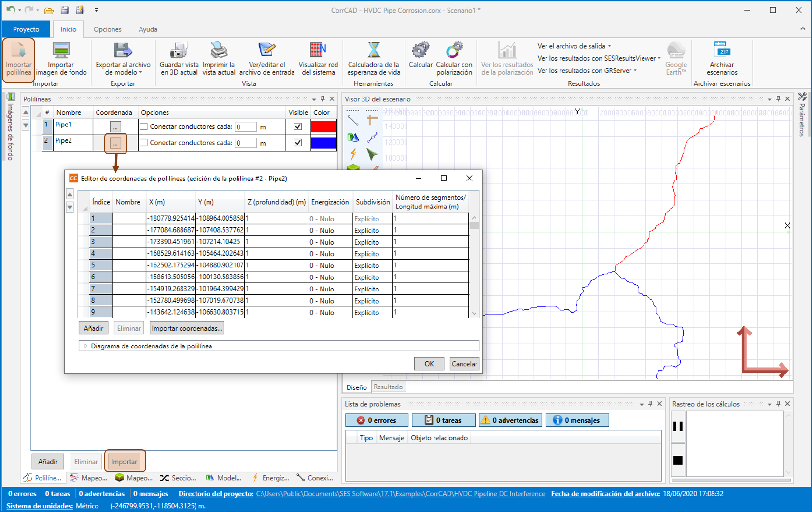
Task: Open Ver el archivo de salida dropdown
Action: tap(574, 46)
